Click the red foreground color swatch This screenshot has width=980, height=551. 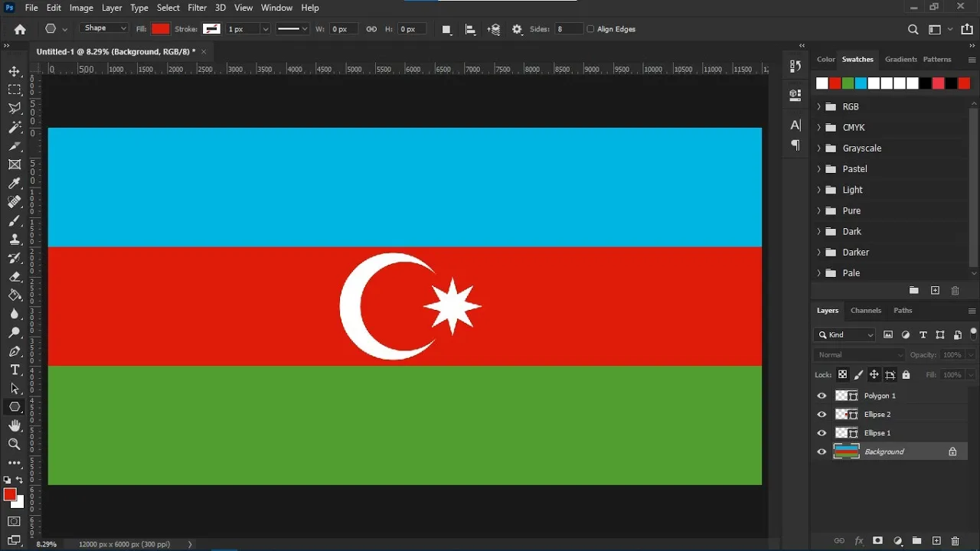point(10,495)
